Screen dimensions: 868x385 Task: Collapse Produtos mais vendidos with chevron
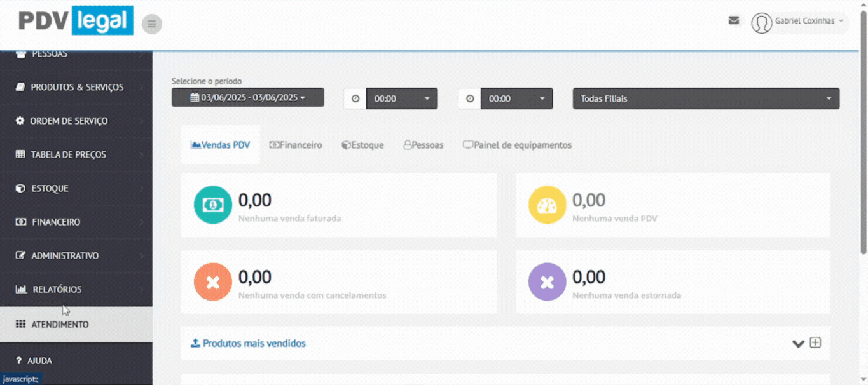coord(798,344)
